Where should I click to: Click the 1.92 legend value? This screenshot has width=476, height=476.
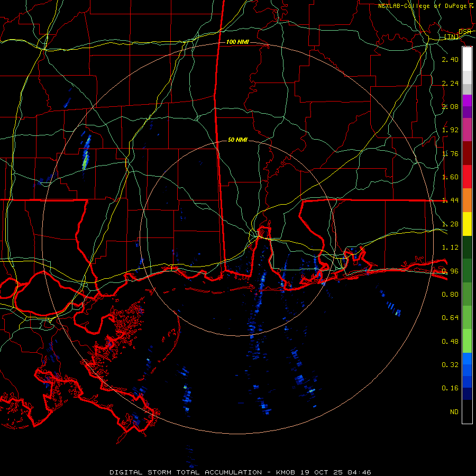tap(450, 130)
